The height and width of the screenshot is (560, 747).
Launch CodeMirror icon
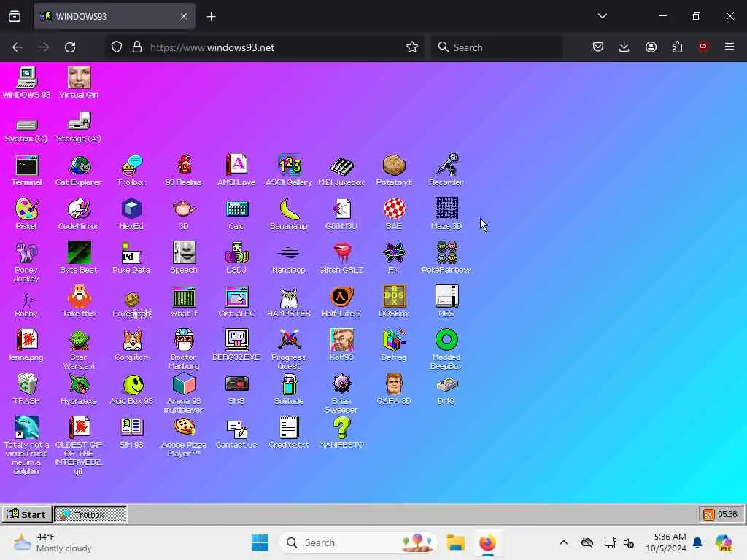click(79, 214)
